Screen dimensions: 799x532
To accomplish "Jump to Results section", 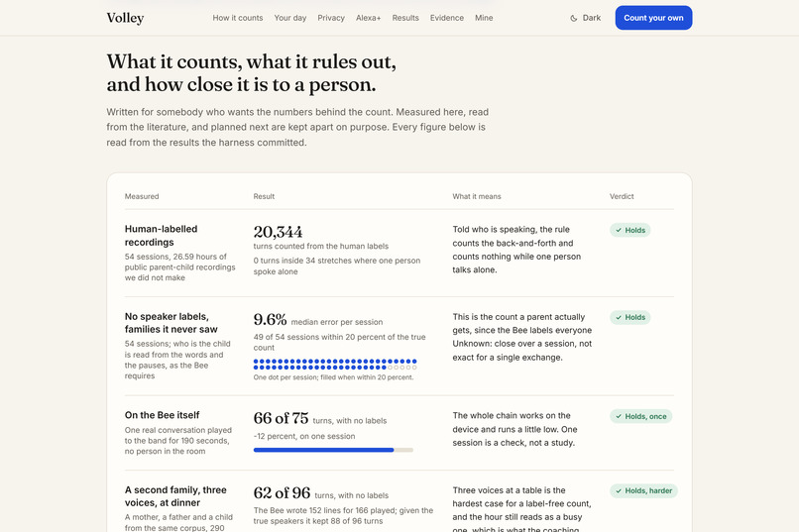I will point(405,18).
